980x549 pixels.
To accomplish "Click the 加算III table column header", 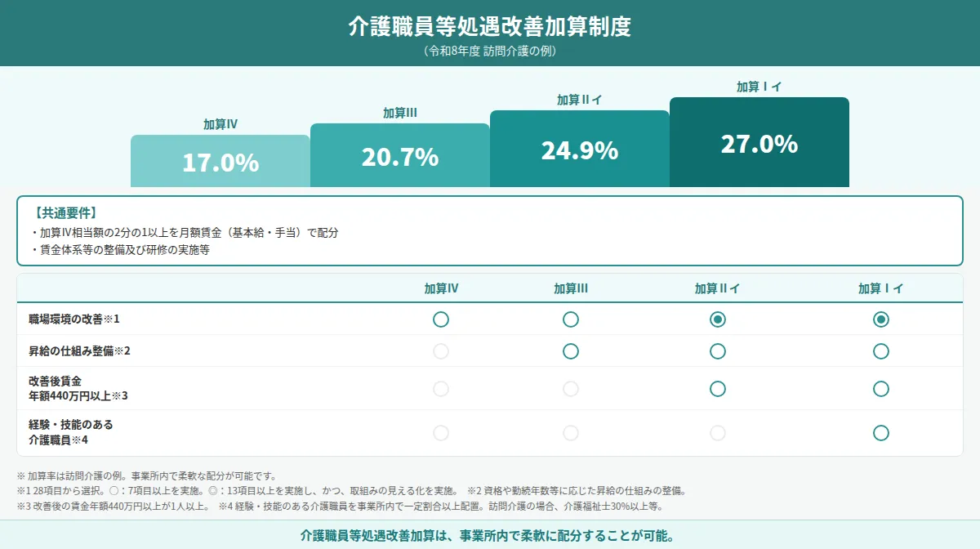I will coord(571,288).
